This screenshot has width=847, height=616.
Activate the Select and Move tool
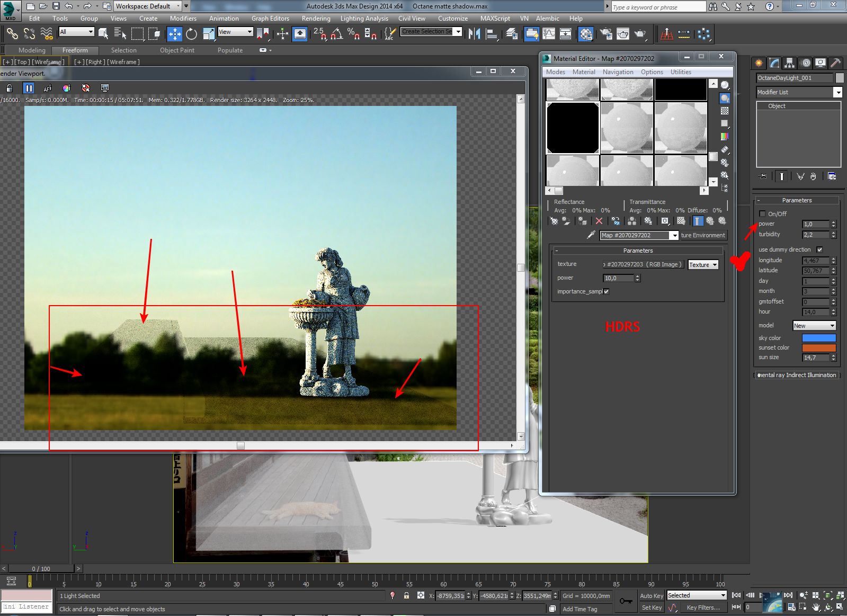174,34
